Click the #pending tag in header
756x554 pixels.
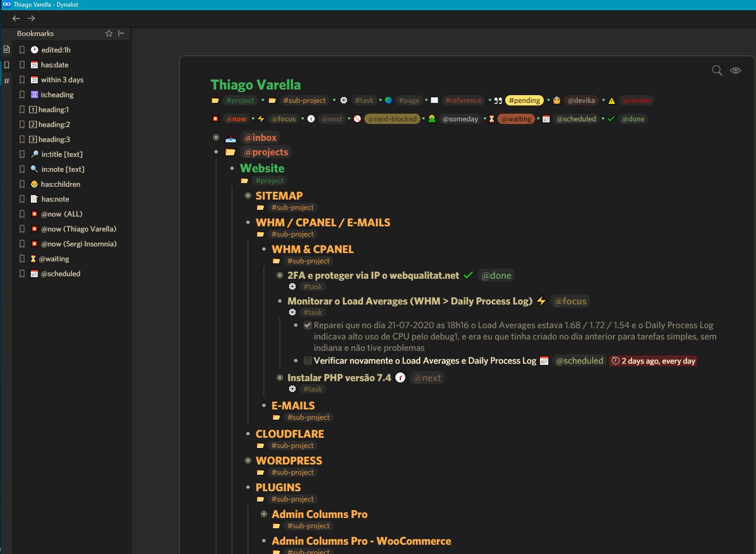524,100
